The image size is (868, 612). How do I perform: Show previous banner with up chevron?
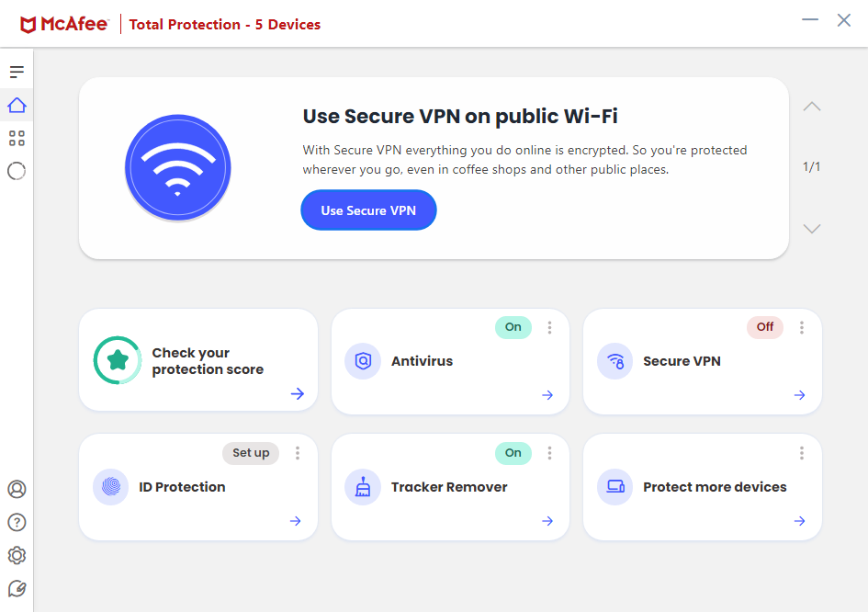pos(812,107)
